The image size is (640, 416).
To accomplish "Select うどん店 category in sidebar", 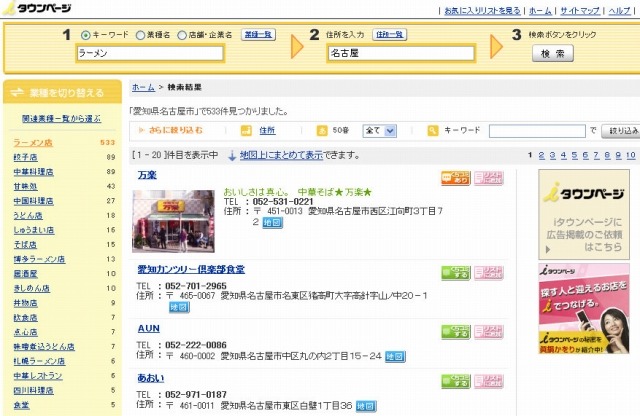I will [x=28, y=216].
